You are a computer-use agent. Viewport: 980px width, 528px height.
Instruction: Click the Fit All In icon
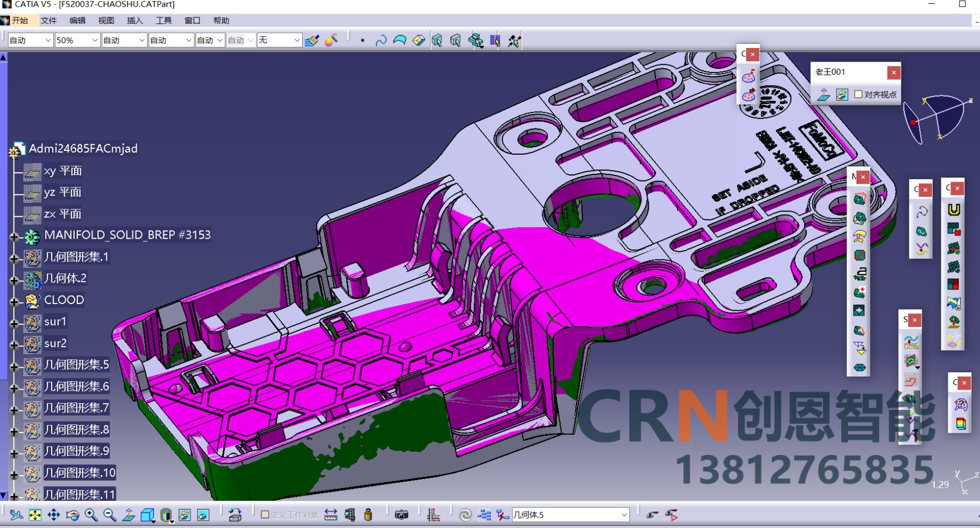pos(35,515)
